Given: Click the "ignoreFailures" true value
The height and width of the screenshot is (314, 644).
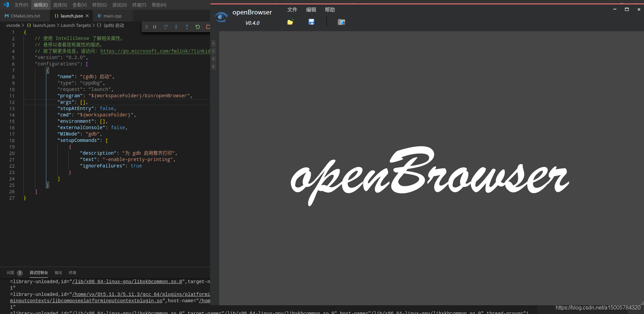Looking at the screenshot, I should click(x=136, y=166).
